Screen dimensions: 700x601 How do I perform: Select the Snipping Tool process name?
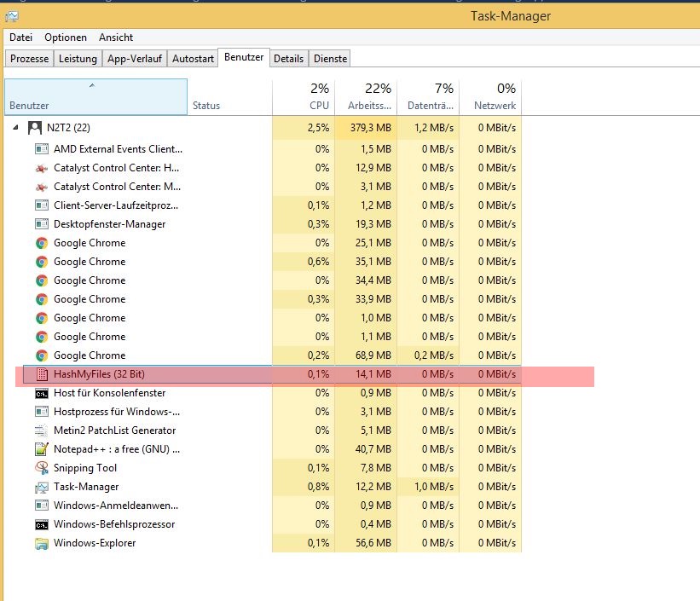(x=85, y=468)
